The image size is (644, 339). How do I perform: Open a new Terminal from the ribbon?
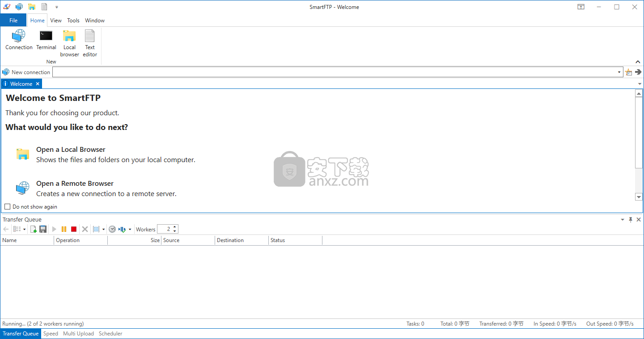click(x=46, y=40)
